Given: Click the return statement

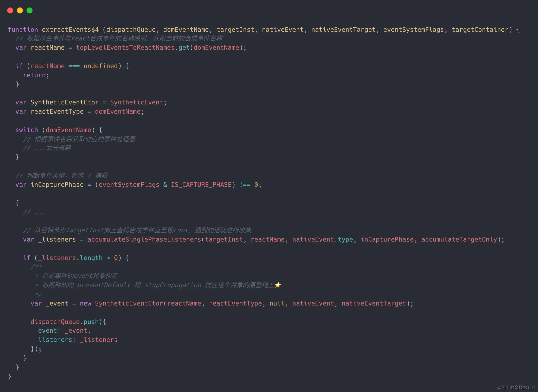Looking at the screenshot, I should (34, 75).
